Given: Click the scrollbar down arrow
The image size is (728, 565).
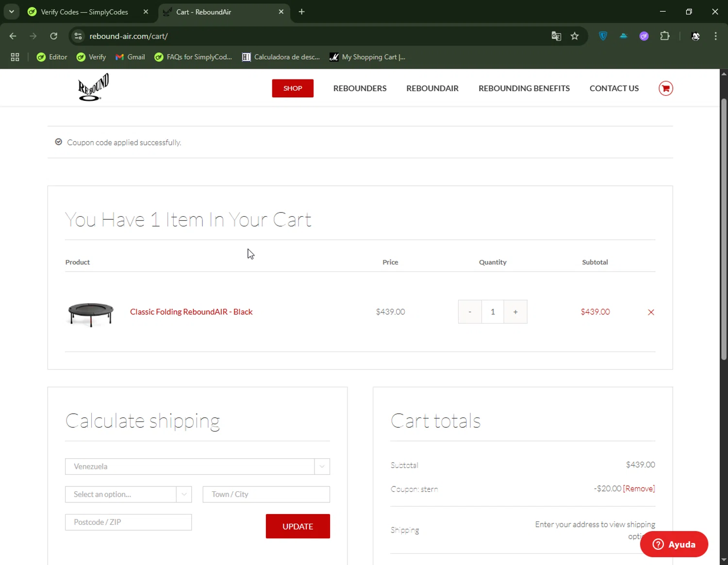Looking at the screenshot, I should coord(724,560).
